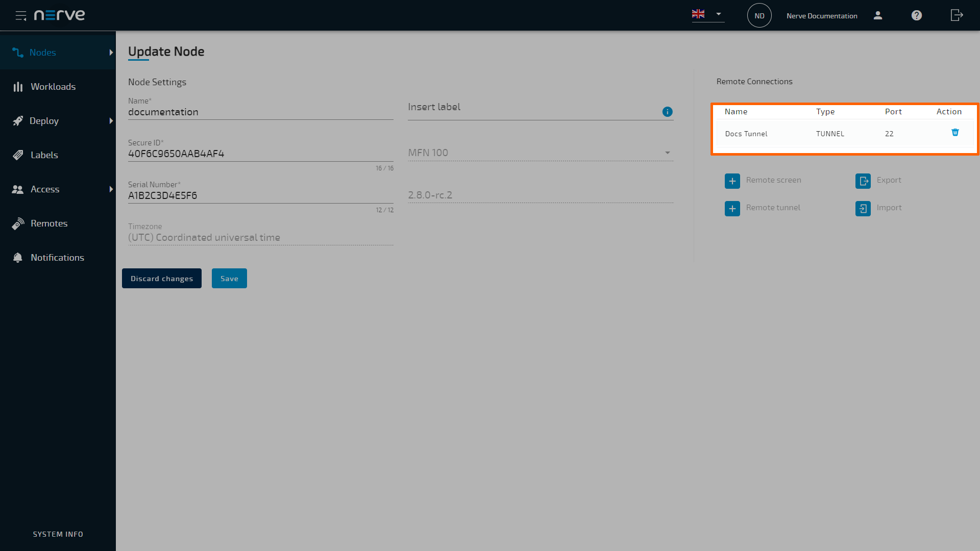The height and width of the screenshot is (551, 980).
Task: Add a Remote tunnel connection
Action: [x=732, y=209]
